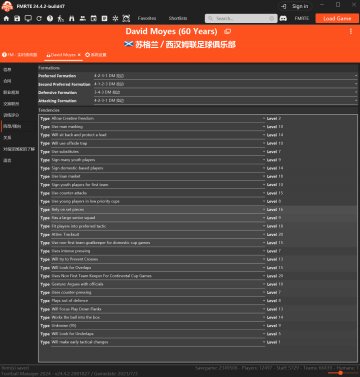Click the copy icon next to David Moyes
The height and width of the screenshot is (377, 360).
227,32
